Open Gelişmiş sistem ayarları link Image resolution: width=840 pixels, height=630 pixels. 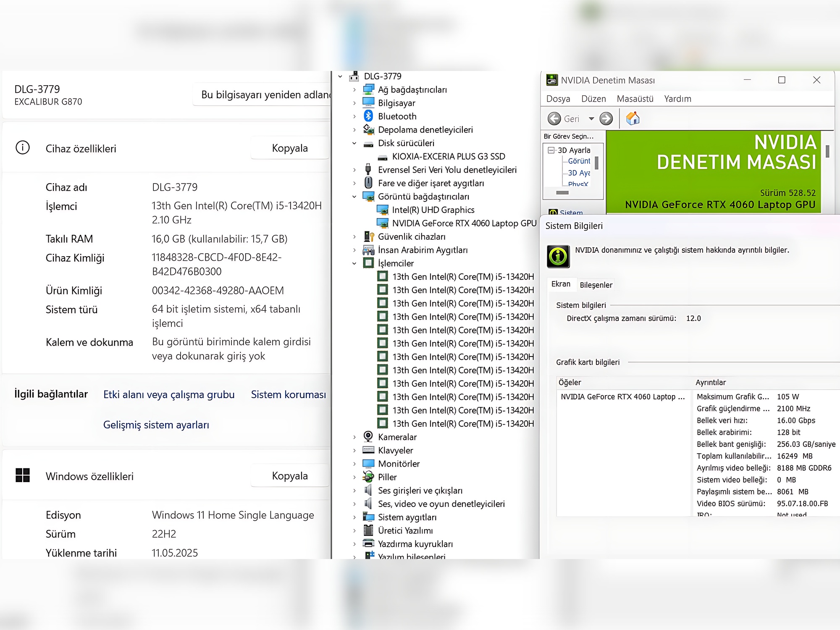click(x=156, y=425)
